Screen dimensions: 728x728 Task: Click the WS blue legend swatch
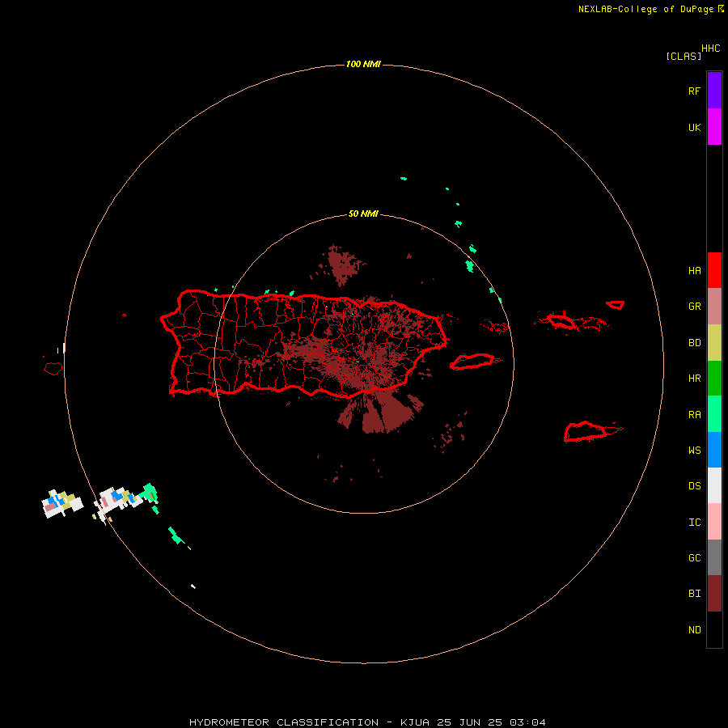[714, 450]
